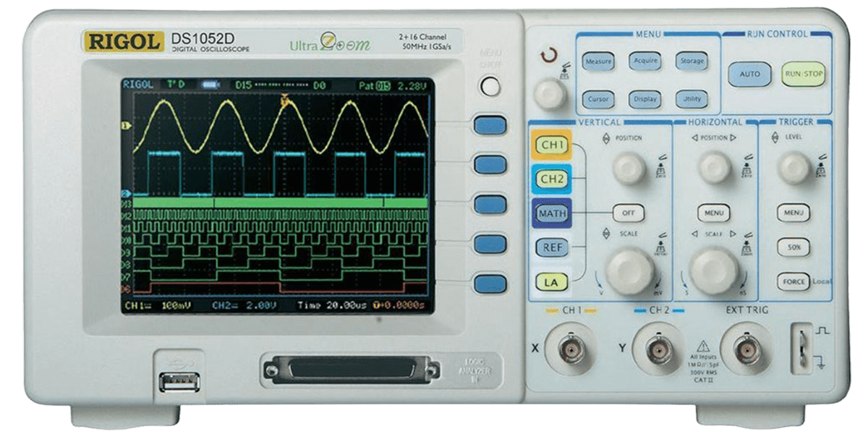
Task: Open the Storage menu
Action: (x=691, y=61)
